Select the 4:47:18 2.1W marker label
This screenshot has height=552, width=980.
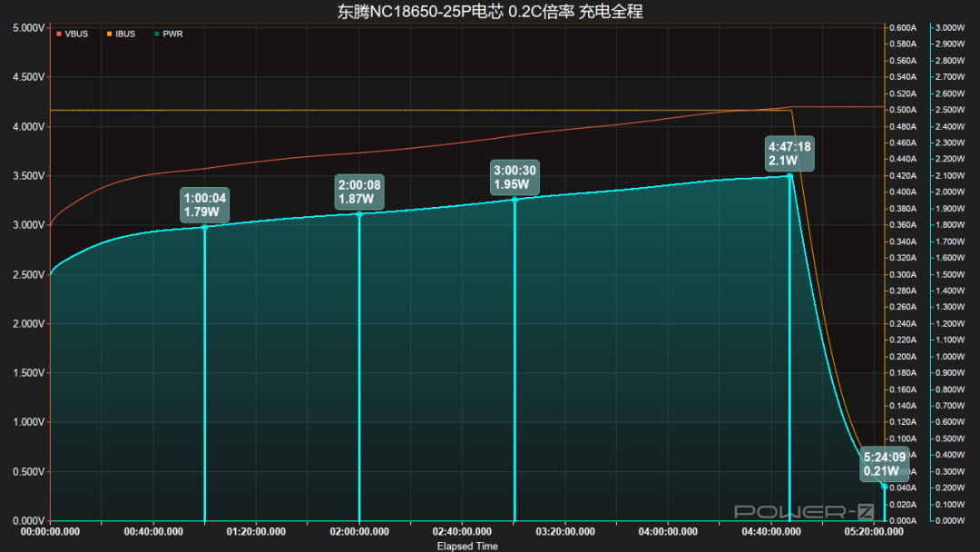(789, 153)
